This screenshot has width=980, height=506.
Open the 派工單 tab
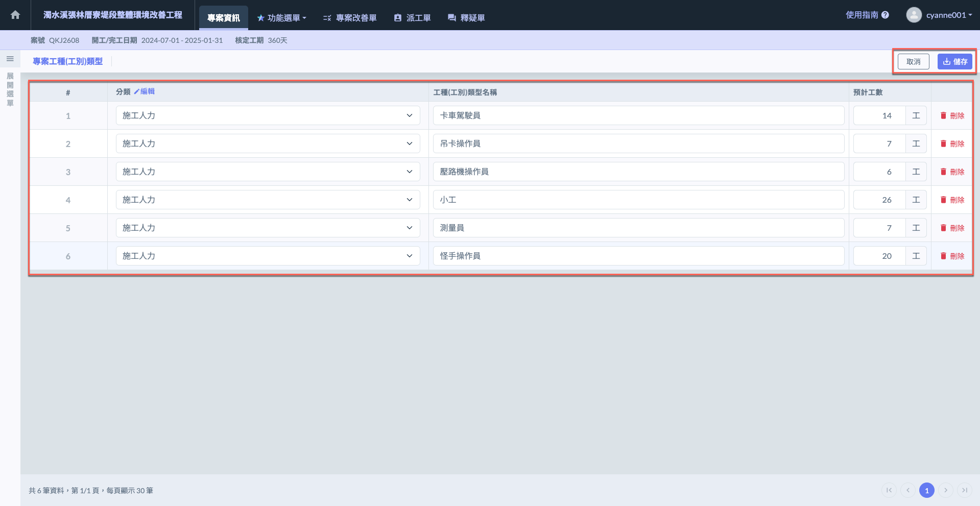coord(412,18)
